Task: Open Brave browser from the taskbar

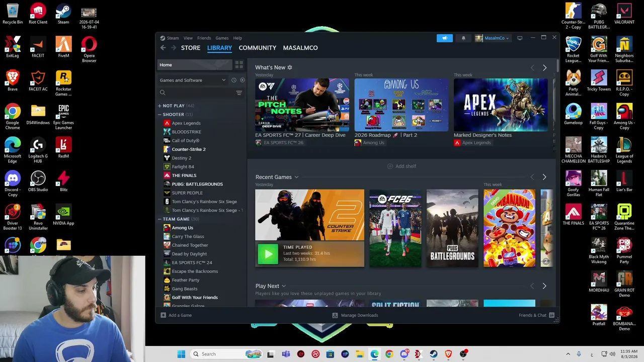Action: coord(448,354)
